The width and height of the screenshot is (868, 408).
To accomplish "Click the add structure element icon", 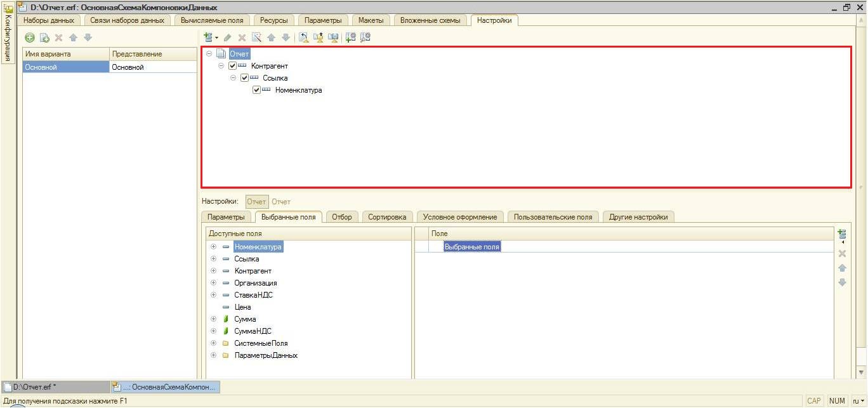I will [208, 38].
